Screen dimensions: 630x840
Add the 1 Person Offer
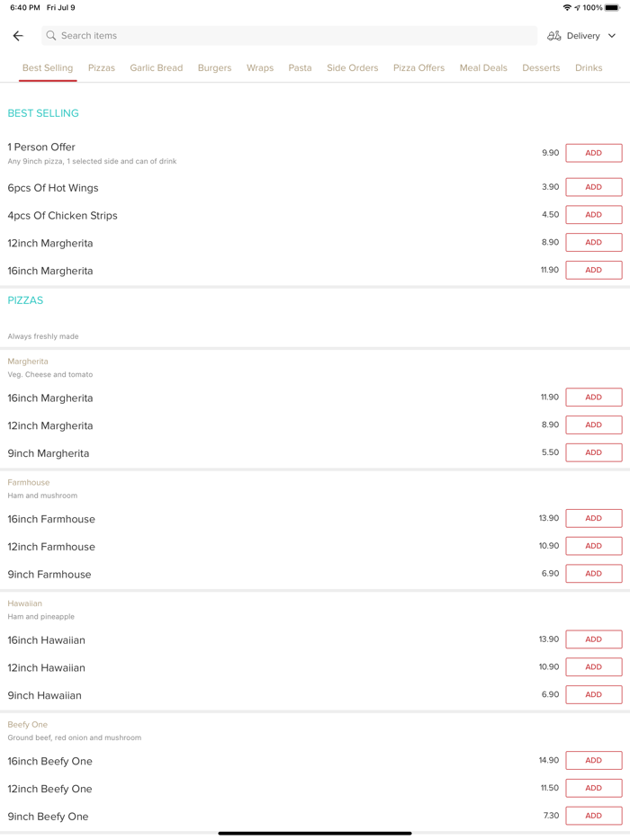[593, 153]
